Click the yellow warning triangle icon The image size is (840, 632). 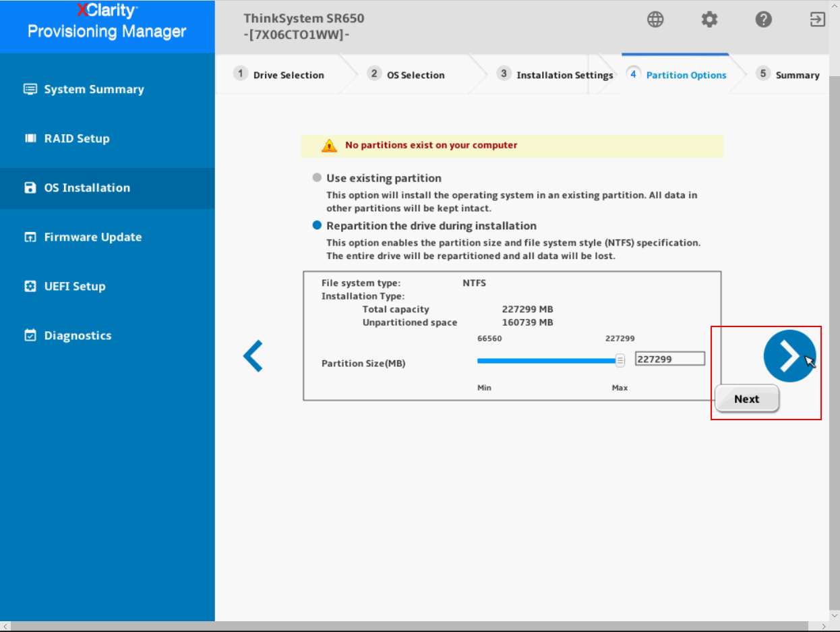pos(328,146)
